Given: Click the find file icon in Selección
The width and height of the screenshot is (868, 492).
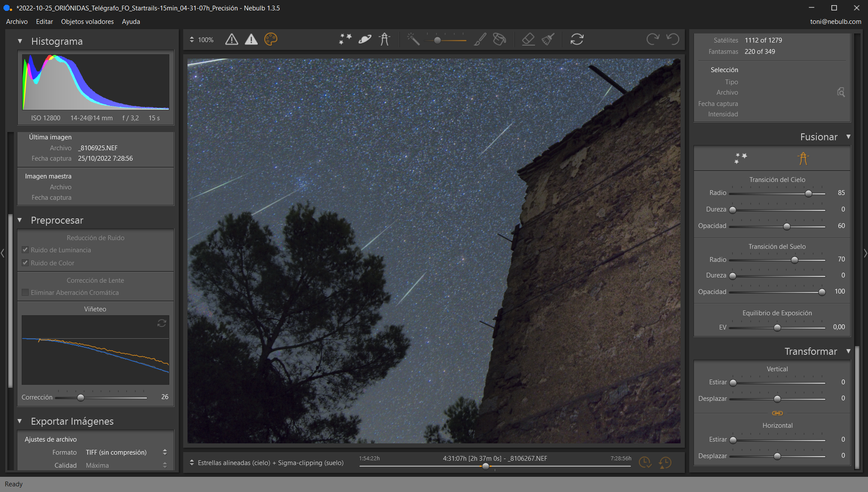Looking at the screenshot, I should [x=841, y=92].
